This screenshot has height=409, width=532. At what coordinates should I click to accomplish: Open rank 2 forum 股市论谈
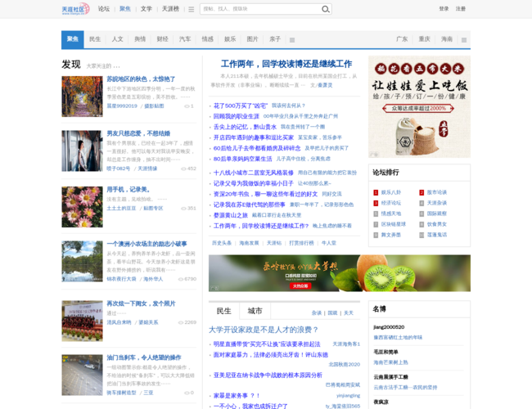(x=437, y=192)
